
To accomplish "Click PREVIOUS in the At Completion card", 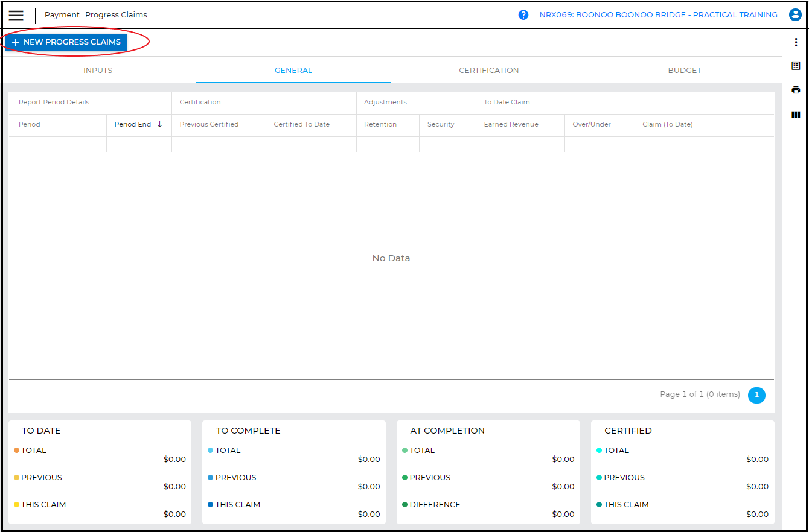I will pyautogui.click(x=430, y=478).
